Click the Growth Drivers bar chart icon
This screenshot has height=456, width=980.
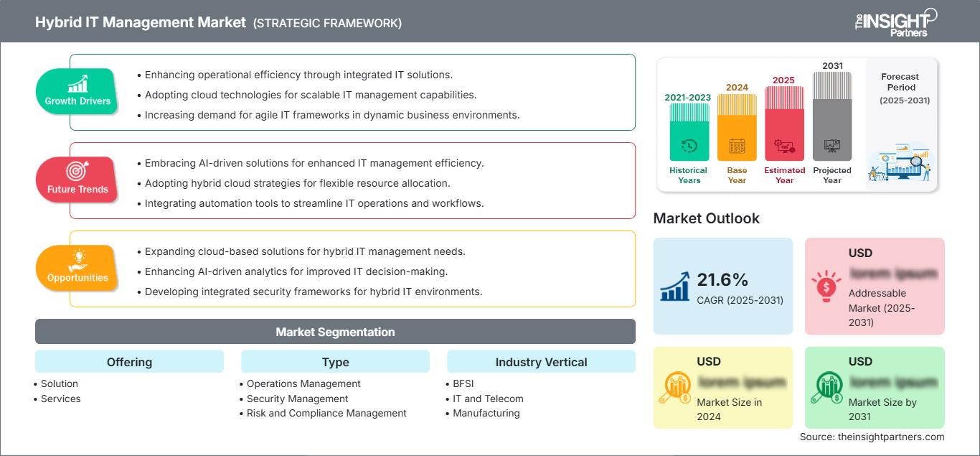(77, 83)
